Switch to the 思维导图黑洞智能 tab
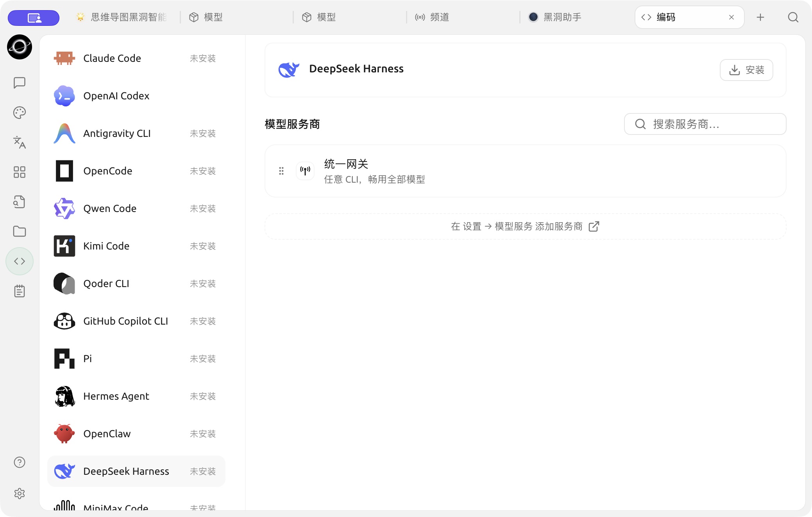Image resolution: width=812 pixels, height=517 pixels. pyautogui.click(x=122, y=17)
